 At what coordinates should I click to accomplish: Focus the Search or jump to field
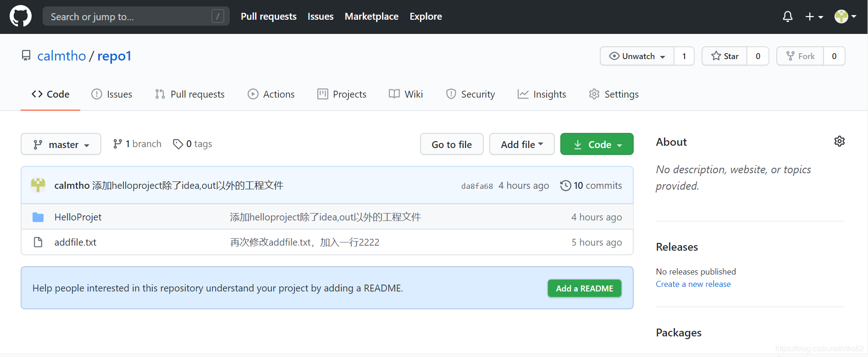[x=136, y=16]
